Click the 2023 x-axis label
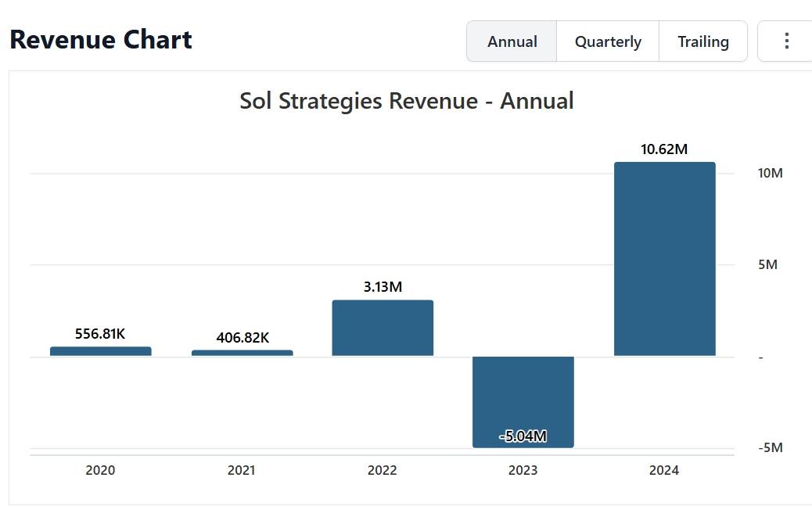Screen dimensions: 812x517 click(x=523, y=470)
